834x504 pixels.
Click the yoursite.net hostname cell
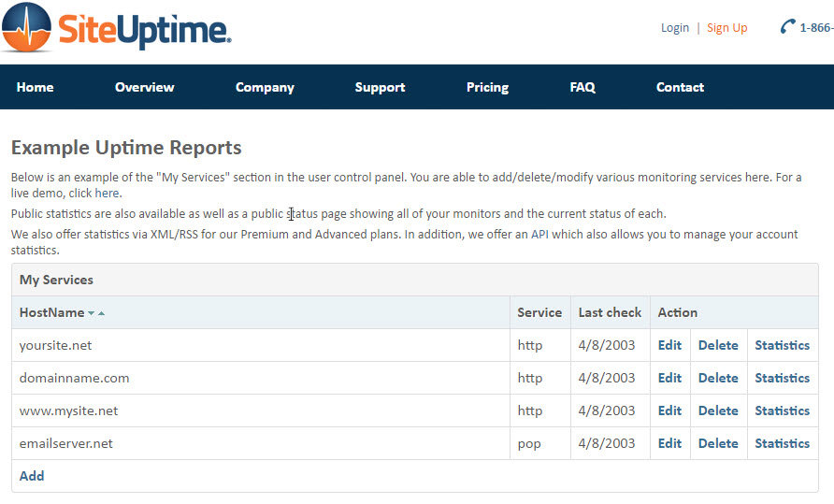pos(261,345)
